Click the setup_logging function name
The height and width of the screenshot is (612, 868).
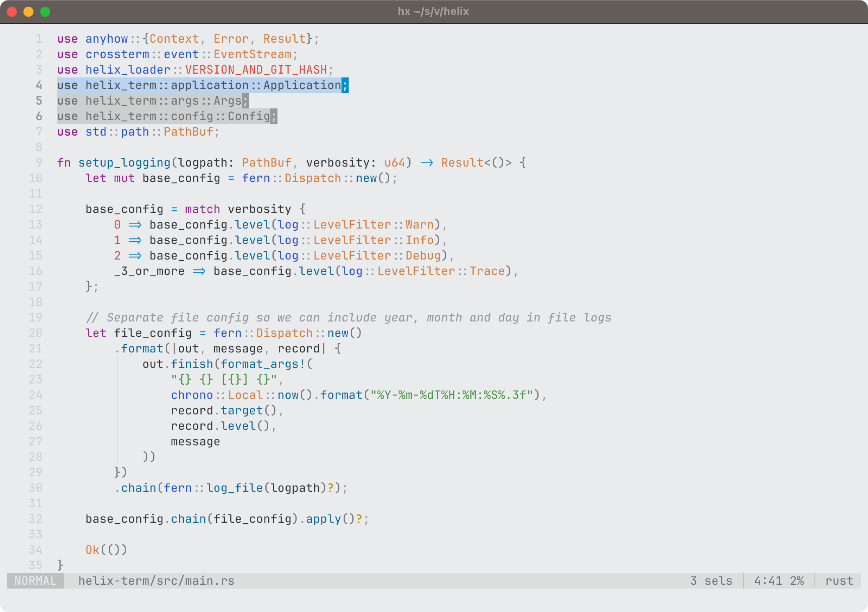tap(124, 162)
